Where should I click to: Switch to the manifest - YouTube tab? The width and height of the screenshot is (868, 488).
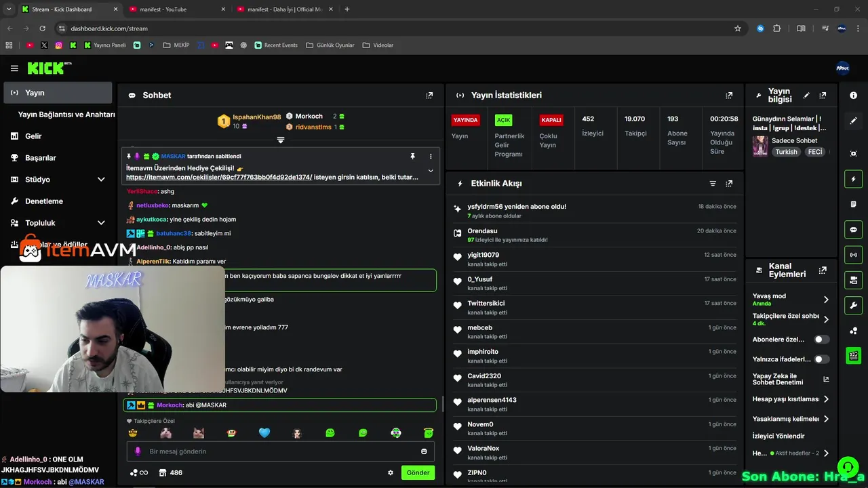point(176,9)
